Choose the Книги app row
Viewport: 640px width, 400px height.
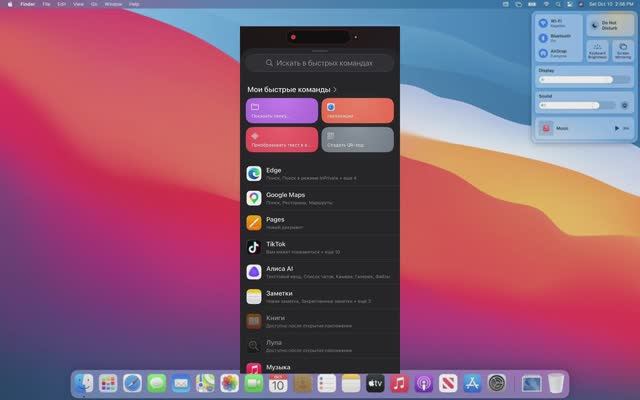[x=320, y=321]
